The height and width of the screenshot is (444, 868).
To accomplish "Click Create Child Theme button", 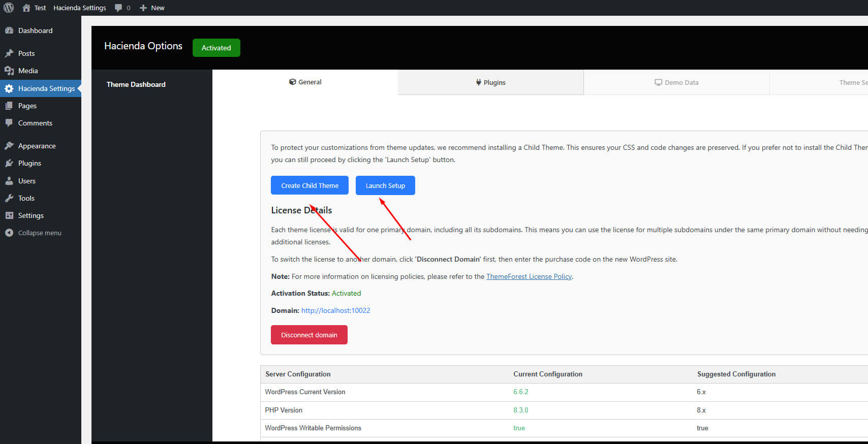I will [309, 185].
